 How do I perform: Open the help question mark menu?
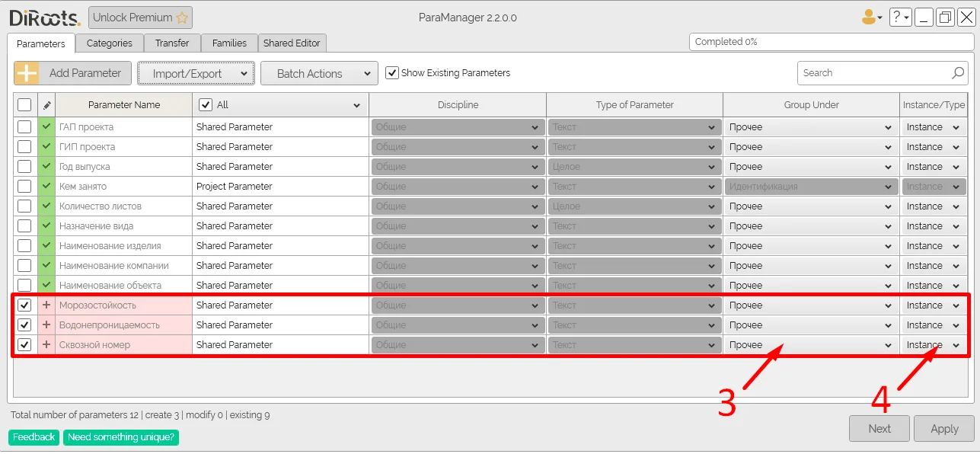point(899,17)
